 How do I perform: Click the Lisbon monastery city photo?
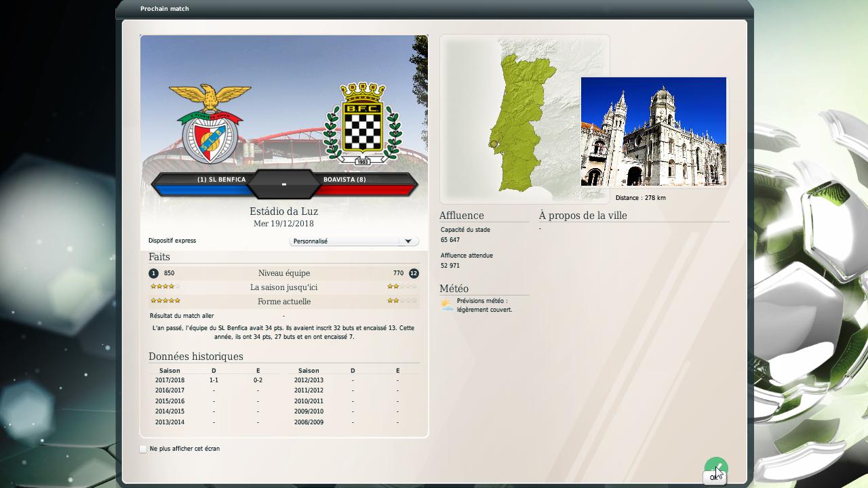[x=654, y=131]
